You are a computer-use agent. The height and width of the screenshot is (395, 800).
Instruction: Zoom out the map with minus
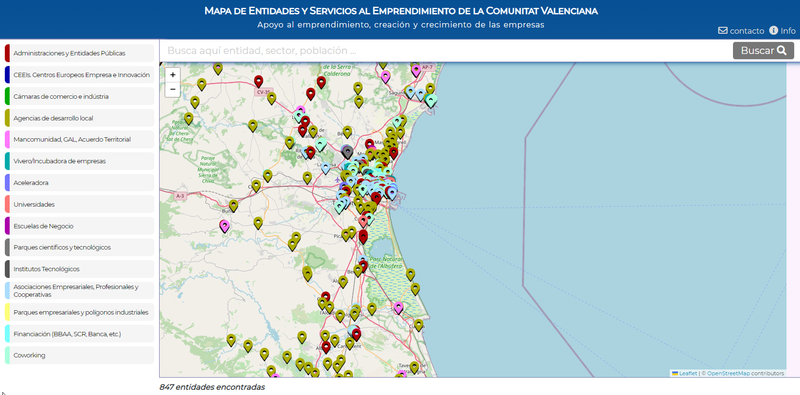click(x=172, y=89)
